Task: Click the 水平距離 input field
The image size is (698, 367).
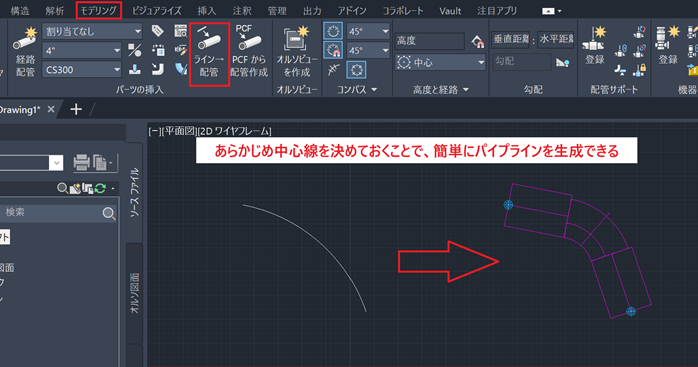Action: tap(556, 40)
